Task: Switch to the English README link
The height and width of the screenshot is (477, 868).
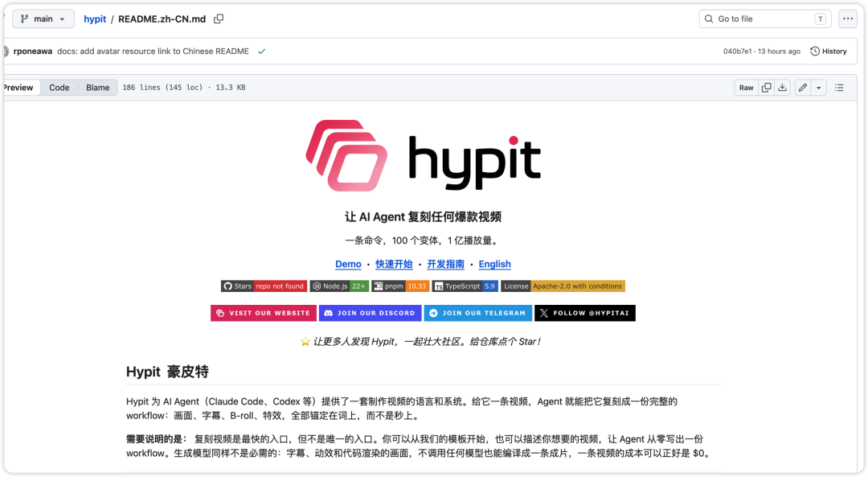Action: 495,265
